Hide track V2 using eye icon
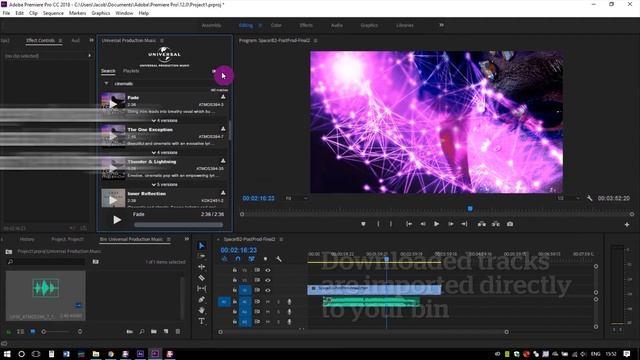This screenshot has height=360, width=640. [x=268, y=280]
